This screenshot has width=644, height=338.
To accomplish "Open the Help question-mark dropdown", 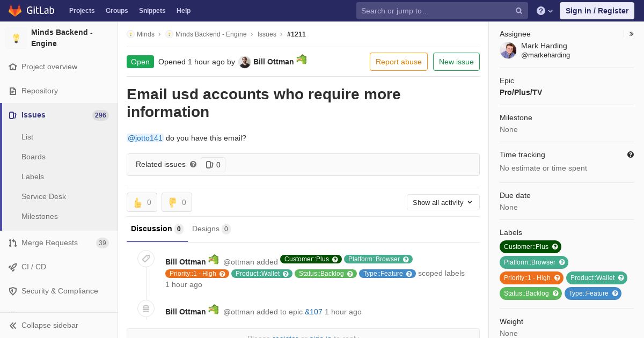I will [545, 11].
